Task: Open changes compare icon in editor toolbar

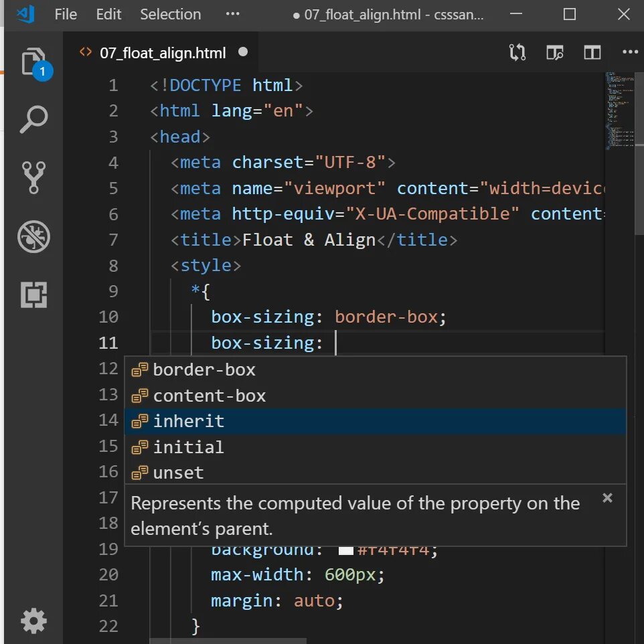Action: [x=517, y=53]
